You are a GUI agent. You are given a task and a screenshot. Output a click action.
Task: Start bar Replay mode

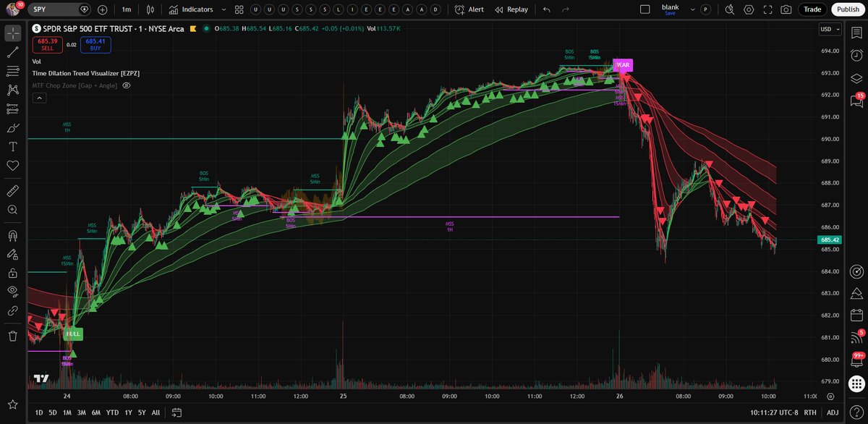(511, 9)
